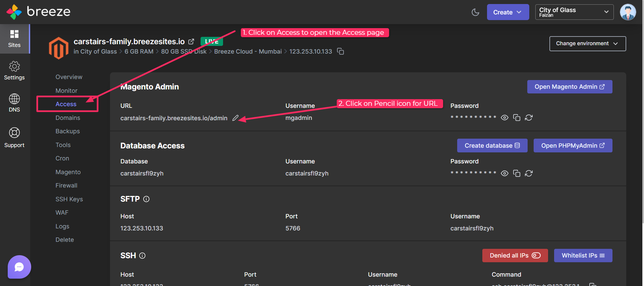
Task: Toggle dark mode moon icon
Action: point(475,12)
